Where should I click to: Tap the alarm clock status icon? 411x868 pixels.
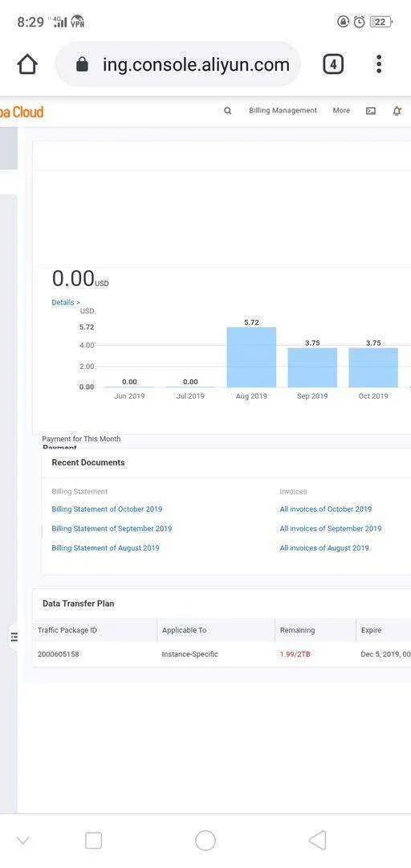[x=359, y=22]
